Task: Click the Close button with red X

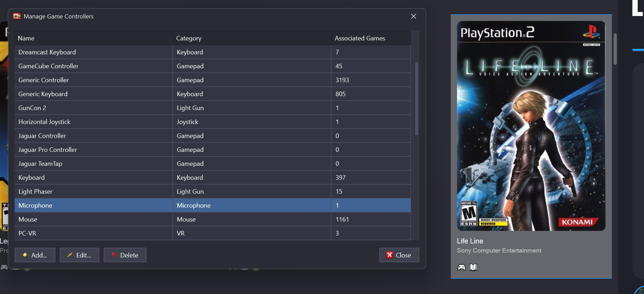Action: tap(399, 255)
